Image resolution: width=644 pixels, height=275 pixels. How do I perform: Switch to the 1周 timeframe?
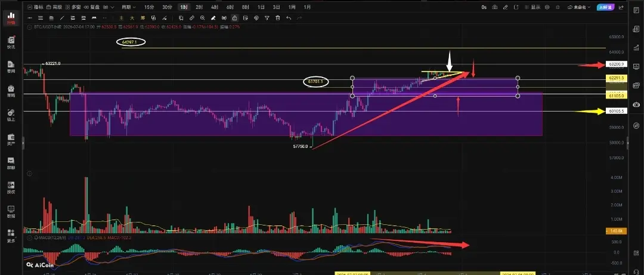point(292,7)
